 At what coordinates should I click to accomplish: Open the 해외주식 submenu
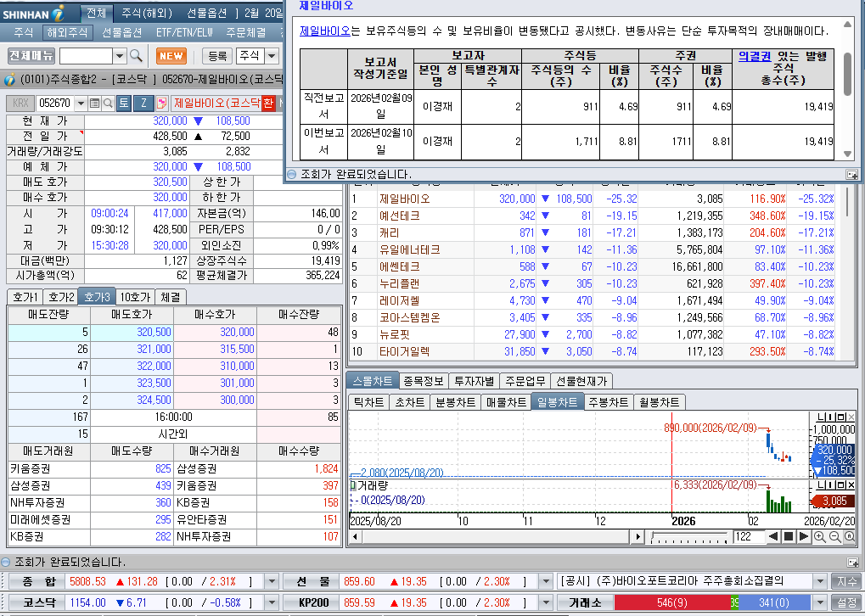pyautogui.click(x=67, y=32)
